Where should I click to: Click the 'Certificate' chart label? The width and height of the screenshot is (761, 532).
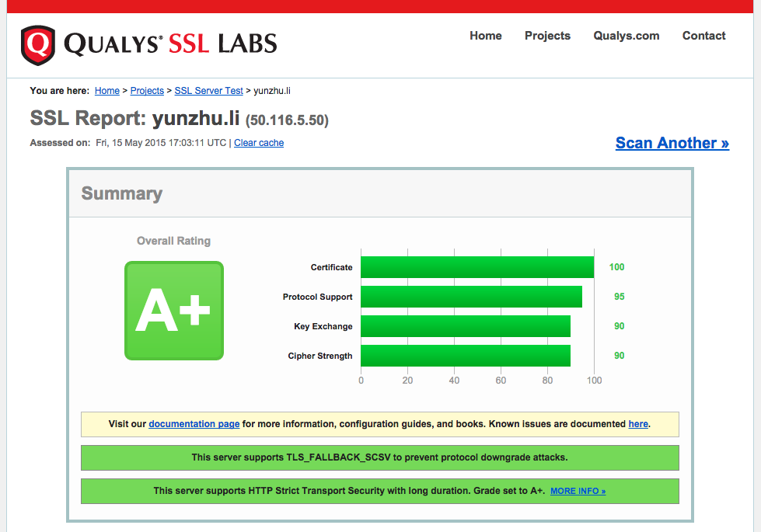click(331, 267)
